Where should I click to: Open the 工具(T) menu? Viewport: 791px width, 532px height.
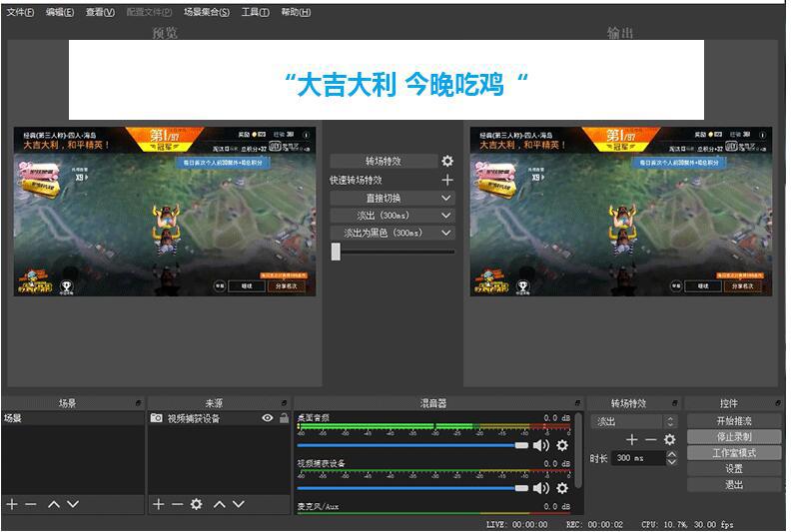point(255,12)
